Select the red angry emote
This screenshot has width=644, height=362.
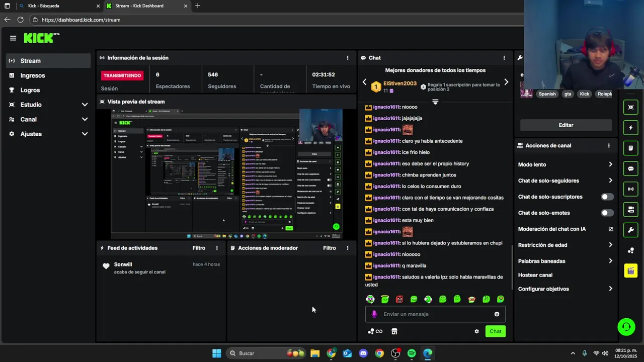(x=399, y=299)
